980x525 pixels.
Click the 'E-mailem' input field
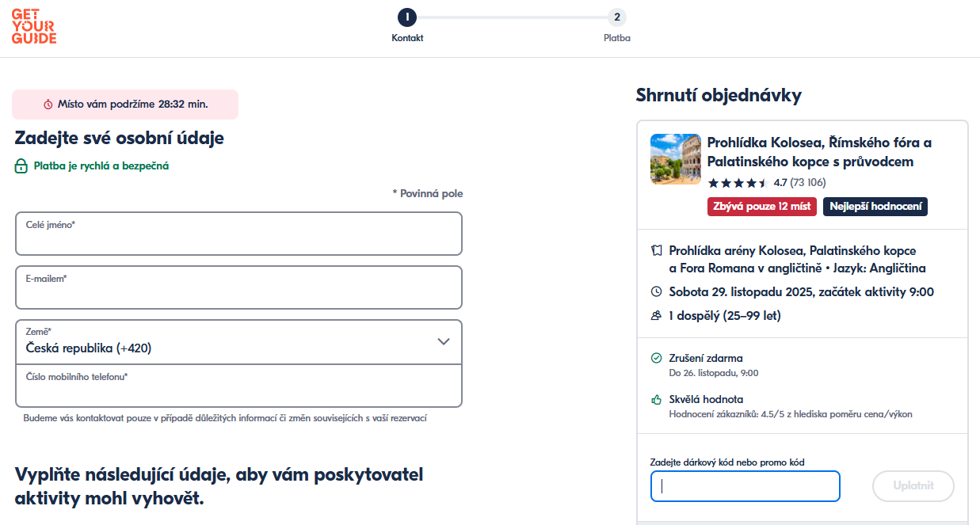pyautogui.click(x=238, y=287)
